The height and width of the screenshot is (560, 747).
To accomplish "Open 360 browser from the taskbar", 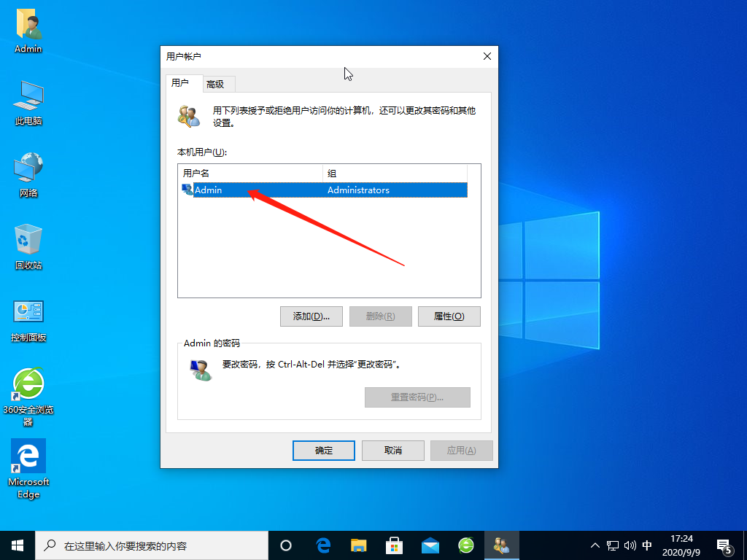I will click(x=466, y=545).
